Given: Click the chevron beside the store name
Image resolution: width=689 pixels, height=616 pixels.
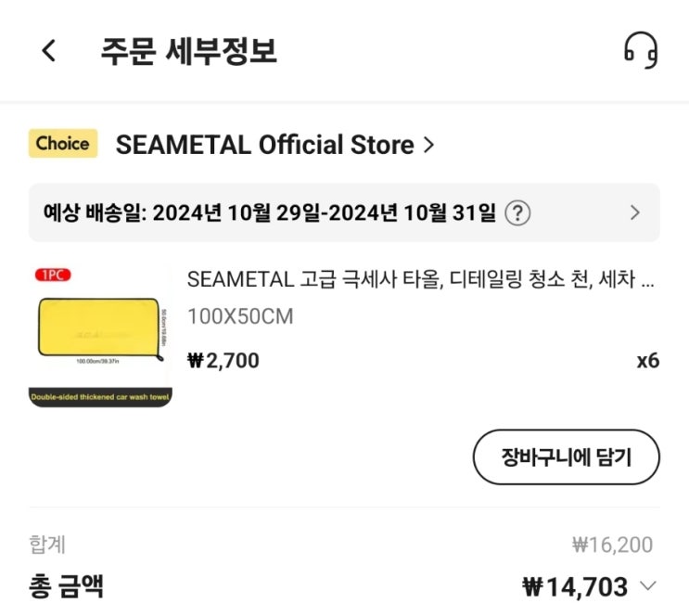Looking at the screenshot, I should 427,145.
